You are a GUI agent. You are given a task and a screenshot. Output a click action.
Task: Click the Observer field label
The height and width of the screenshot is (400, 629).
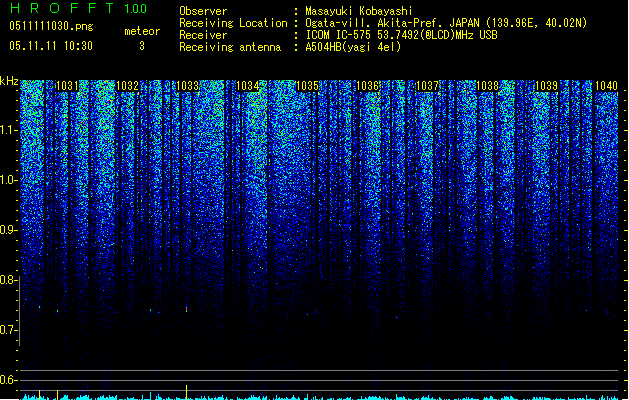(203, 11)
